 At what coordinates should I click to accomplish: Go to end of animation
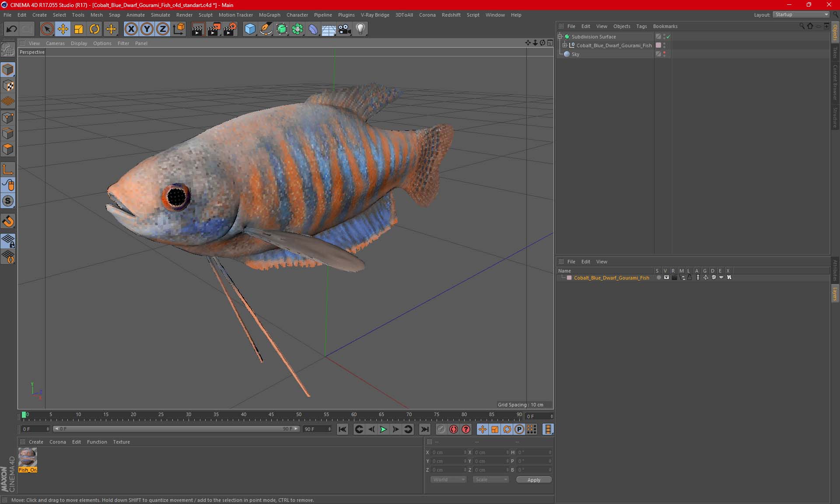[x=424, y=429]
